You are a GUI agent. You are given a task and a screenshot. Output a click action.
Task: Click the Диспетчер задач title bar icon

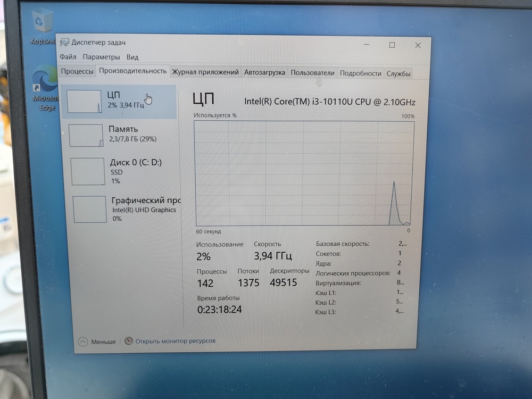[x=65, y=41]
